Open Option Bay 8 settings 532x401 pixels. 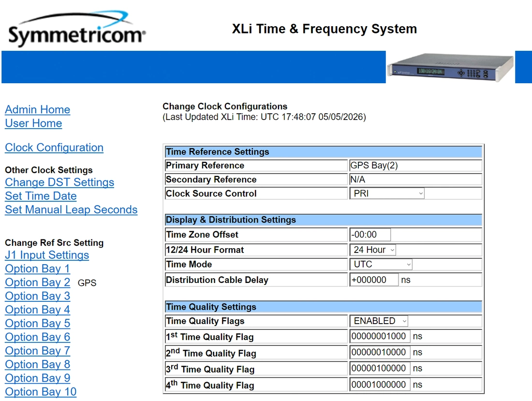[38, 364]
